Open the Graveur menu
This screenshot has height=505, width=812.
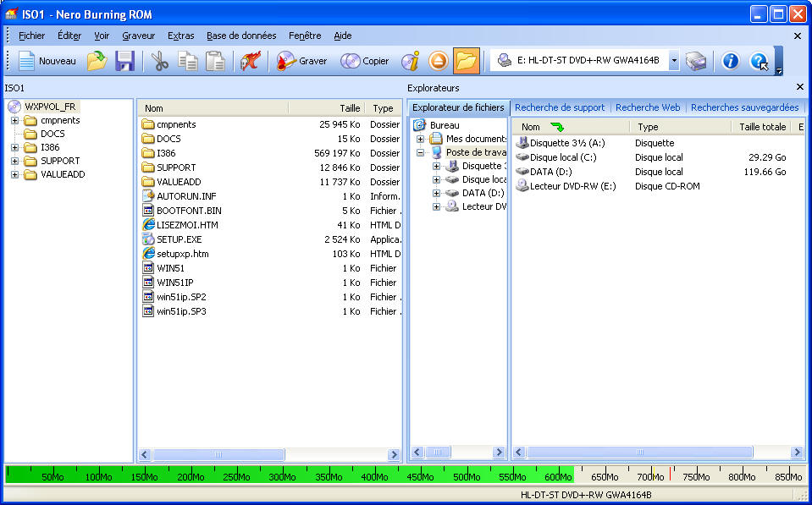tap(138, 36)
